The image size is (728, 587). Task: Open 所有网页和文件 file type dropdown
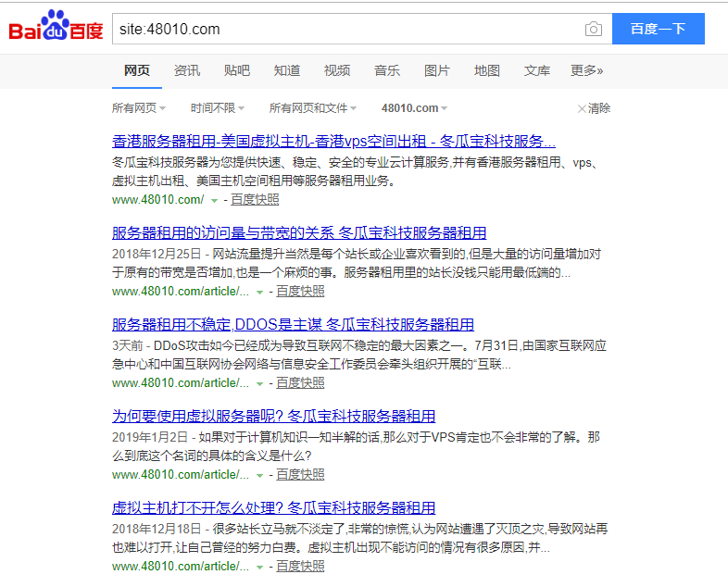point(312,108)
